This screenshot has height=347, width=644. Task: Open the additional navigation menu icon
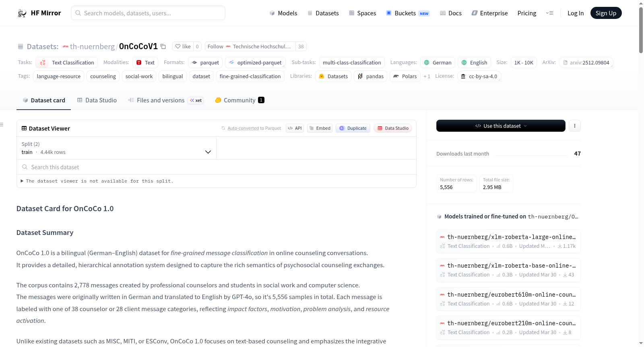549,13
